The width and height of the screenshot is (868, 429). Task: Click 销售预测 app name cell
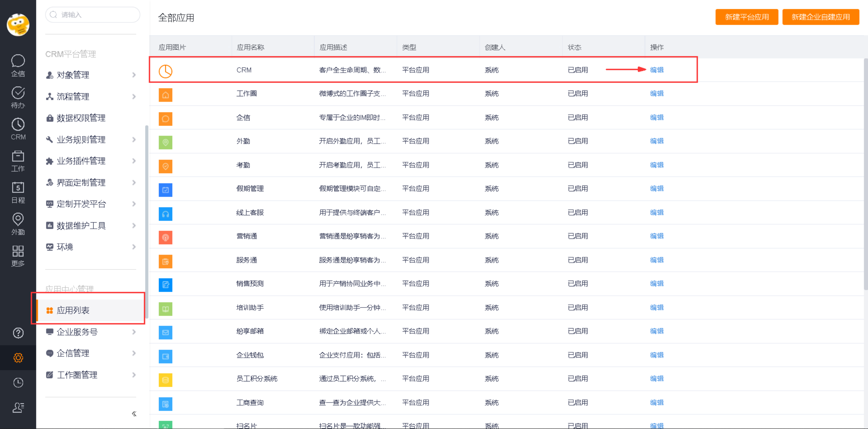coord(250,284)
